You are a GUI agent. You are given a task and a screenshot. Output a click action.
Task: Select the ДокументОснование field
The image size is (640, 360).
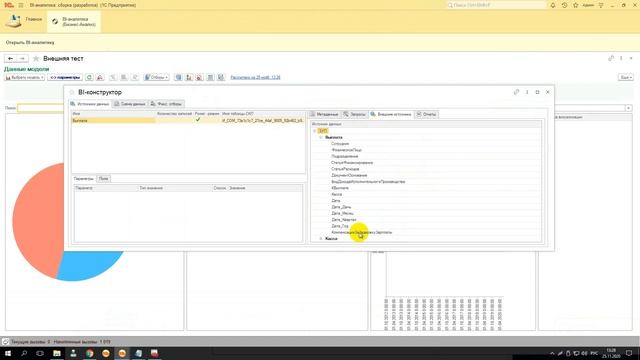349,175
